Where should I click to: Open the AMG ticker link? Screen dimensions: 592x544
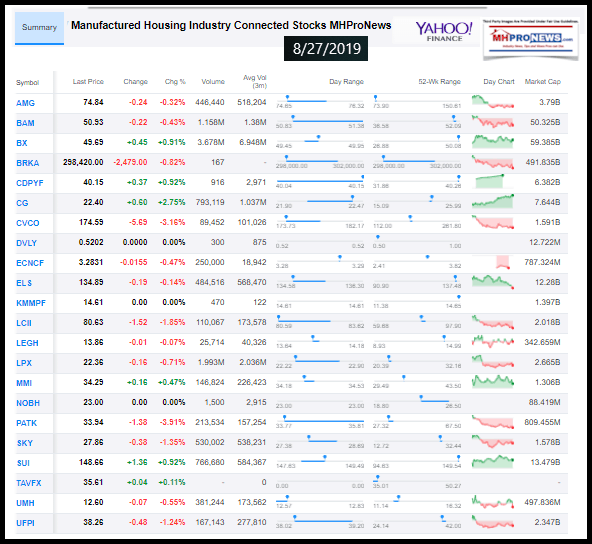pyautogui.click(x=25, y=103)
